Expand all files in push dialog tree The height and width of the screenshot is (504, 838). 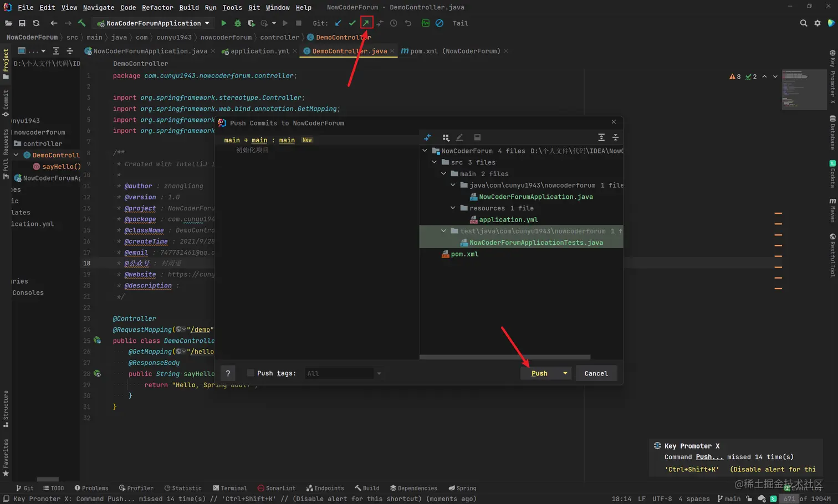point(601,137)
